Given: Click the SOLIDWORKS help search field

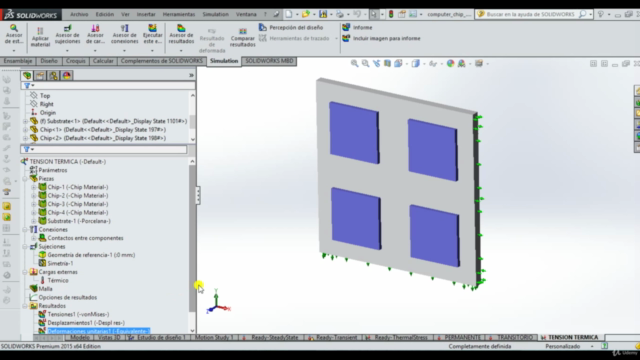Looking at the screenshot, I should (531, 14).
